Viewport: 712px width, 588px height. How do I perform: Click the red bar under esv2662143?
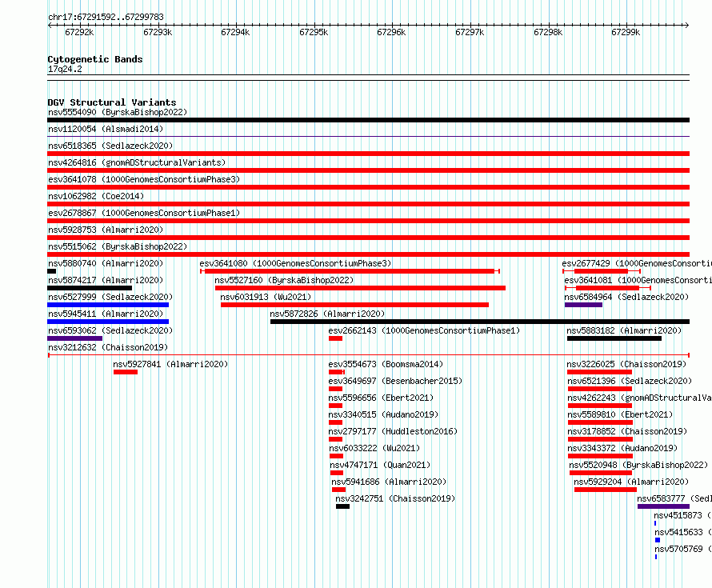[335, 338]
